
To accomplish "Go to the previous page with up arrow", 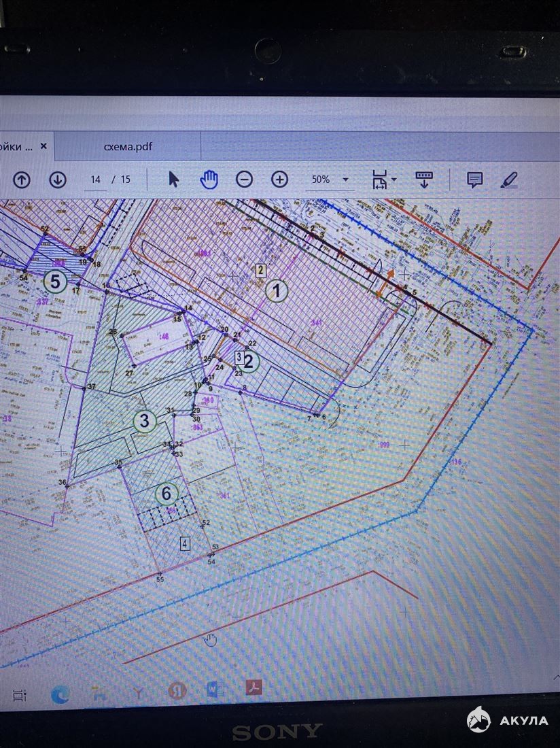I will 22,180.
